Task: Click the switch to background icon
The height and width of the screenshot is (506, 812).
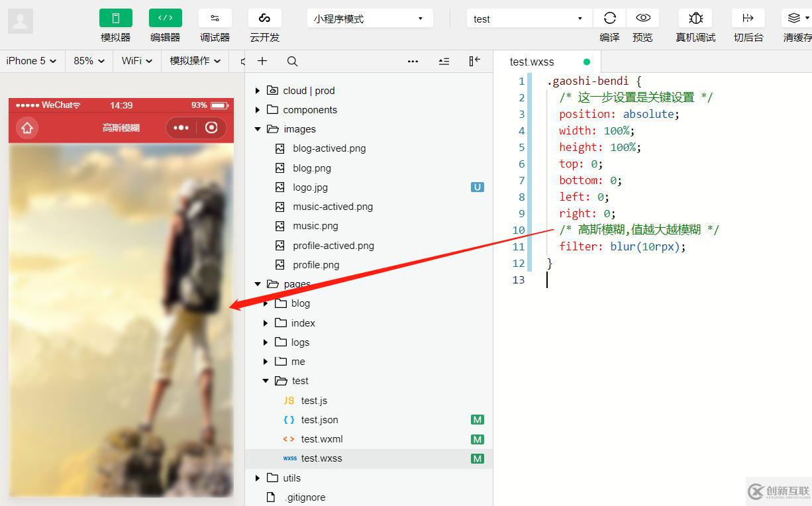Action: click(x=748, y=18)
